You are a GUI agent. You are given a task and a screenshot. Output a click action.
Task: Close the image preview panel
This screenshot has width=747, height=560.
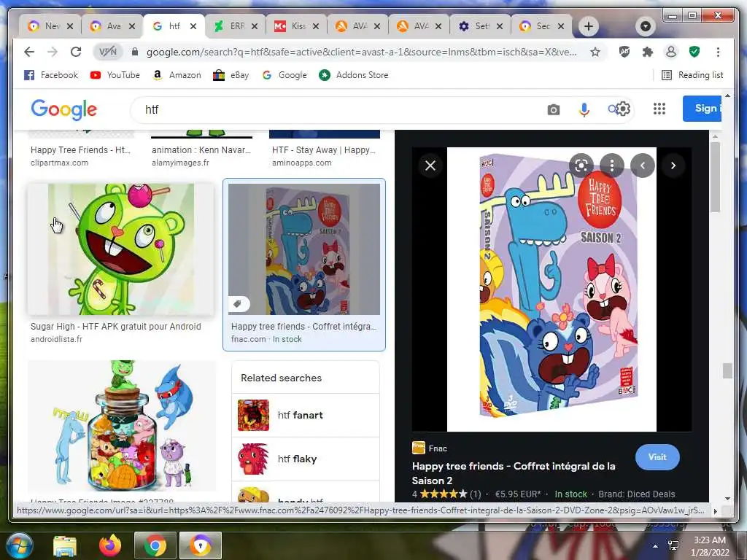430,166
